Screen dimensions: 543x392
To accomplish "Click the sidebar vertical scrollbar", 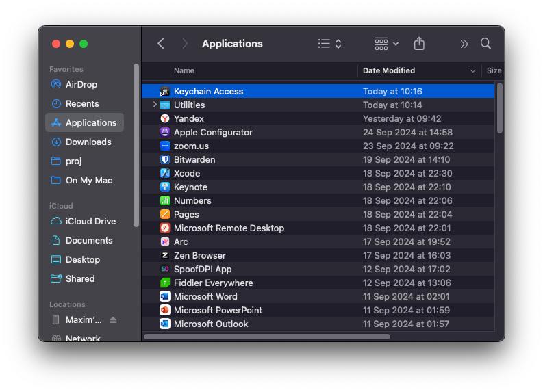I will tap(136, 145).
